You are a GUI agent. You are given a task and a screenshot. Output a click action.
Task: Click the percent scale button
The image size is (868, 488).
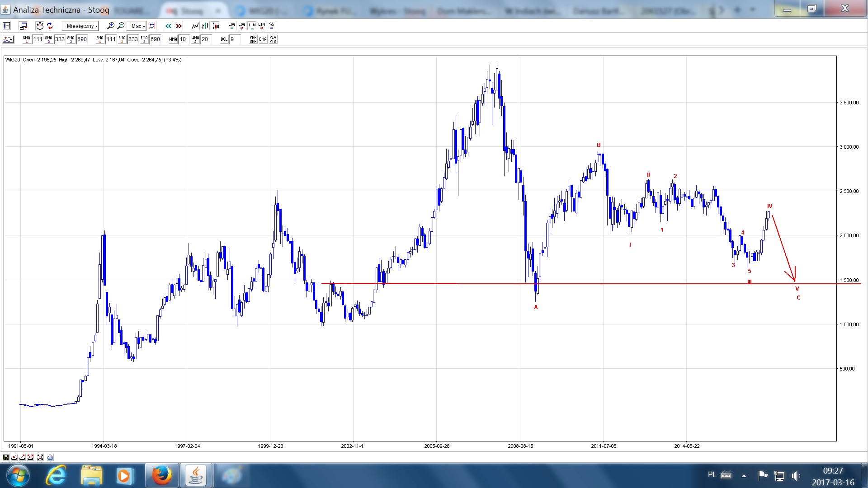point(272,26)
